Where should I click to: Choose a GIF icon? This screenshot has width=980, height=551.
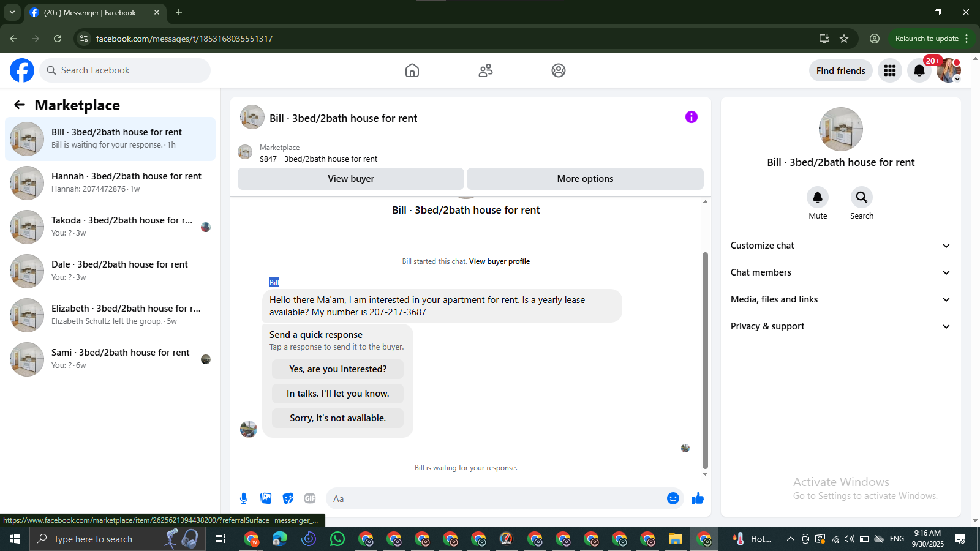(x=310, y=498)
